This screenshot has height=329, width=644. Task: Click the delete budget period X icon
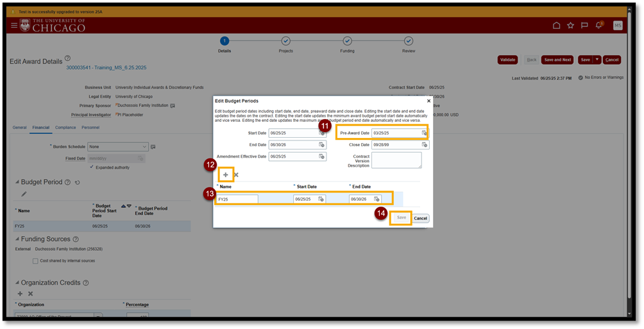236,174
